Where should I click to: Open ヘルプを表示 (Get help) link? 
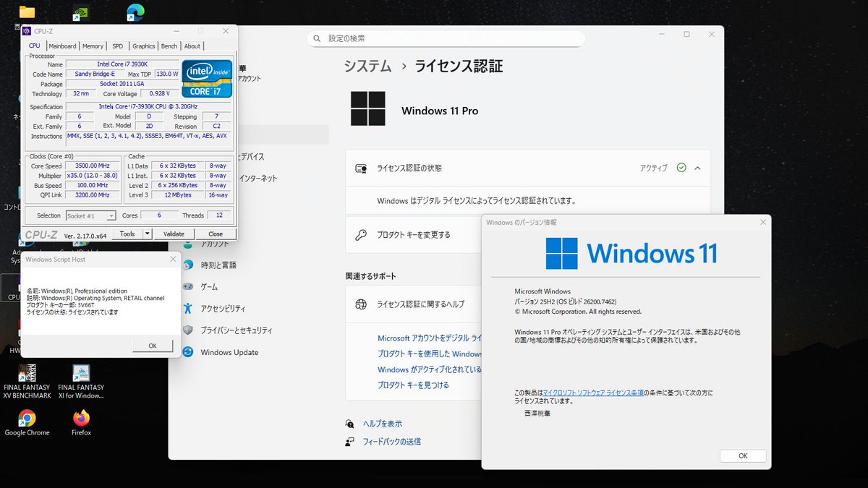tap(383, 424)
